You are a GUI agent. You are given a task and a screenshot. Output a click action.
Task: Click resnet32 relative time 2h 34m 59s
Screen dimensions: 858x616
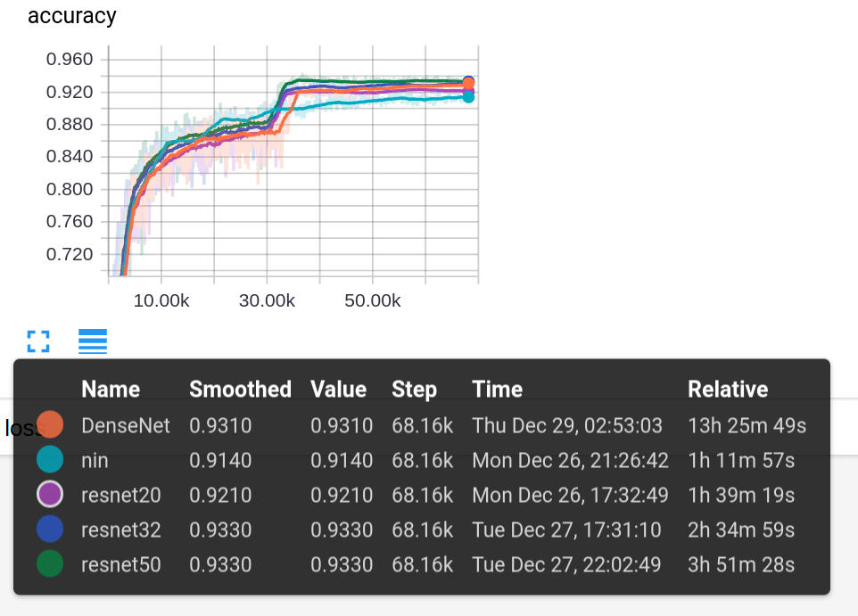coord(741,530)
